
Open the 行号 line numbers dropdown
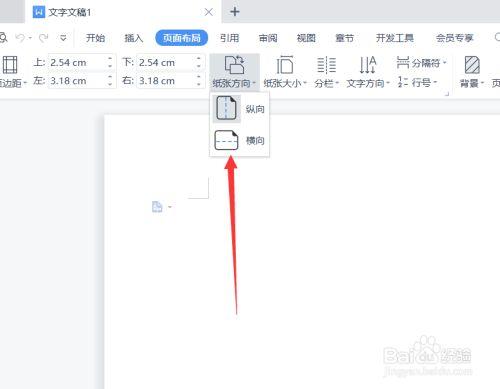point(417,82)
